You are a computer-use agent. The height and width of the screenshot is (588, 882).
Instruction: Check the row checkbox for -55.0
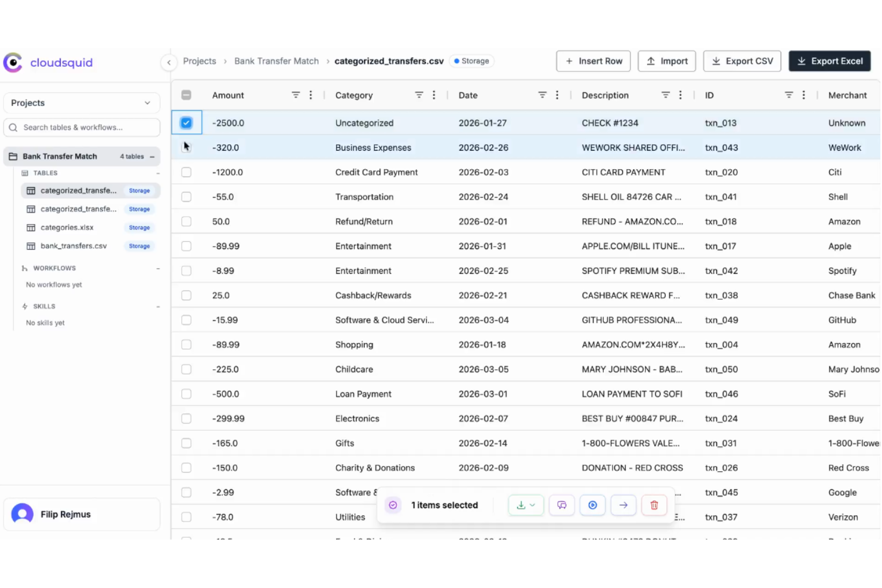[187, 197]
